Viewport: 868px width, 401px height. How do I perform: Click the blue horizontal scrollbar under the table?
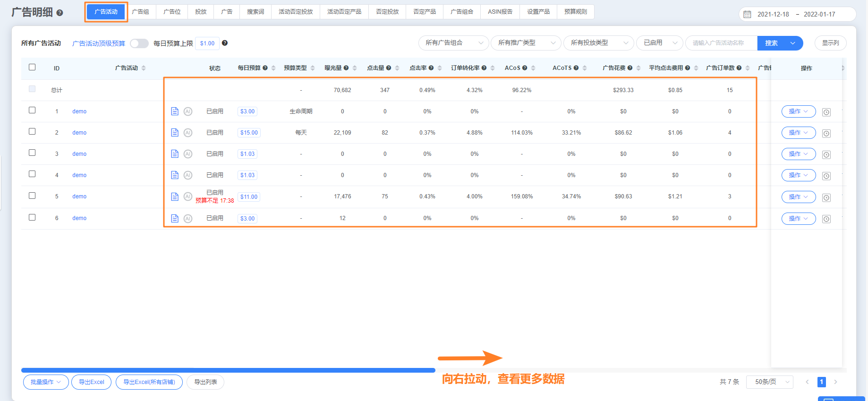[x=228, y=370]
